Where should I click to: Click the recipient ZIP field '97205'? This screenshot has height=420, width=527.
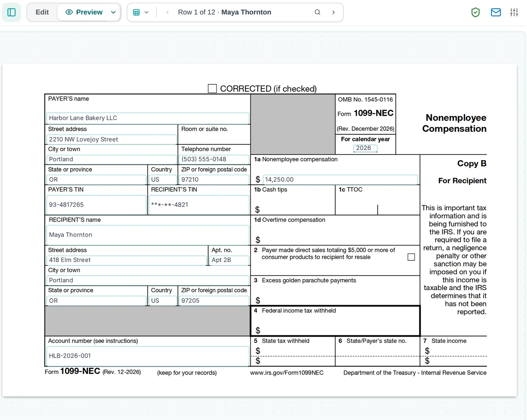(x=214, y=301)
